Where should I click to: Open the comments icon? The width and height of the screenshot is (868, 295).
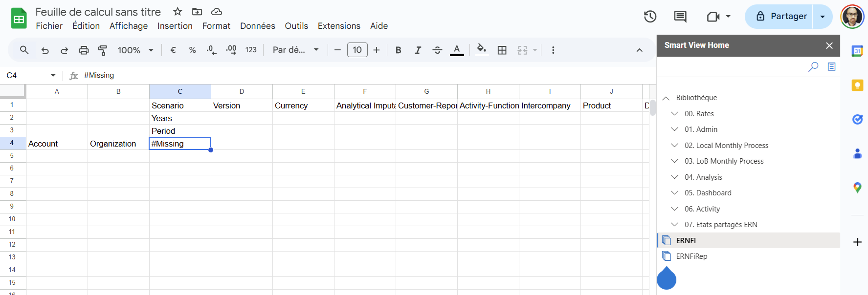[680, 17]
